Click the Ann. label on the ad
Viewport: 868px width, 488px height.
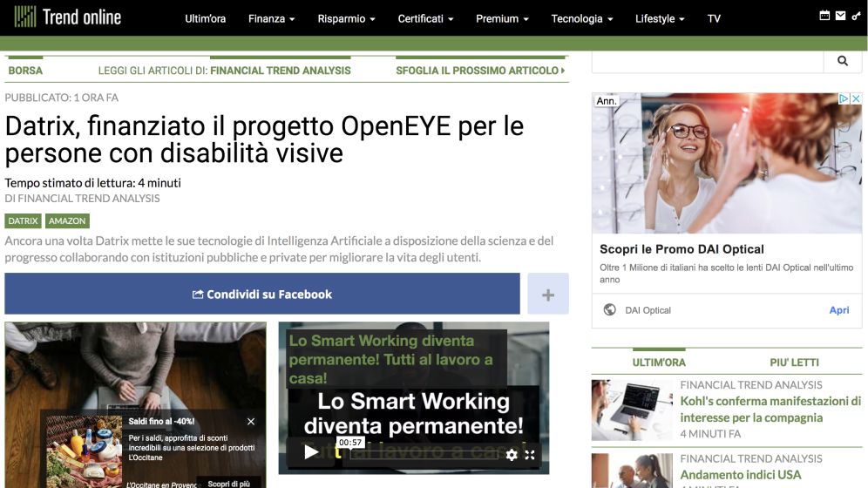[607, 101]
